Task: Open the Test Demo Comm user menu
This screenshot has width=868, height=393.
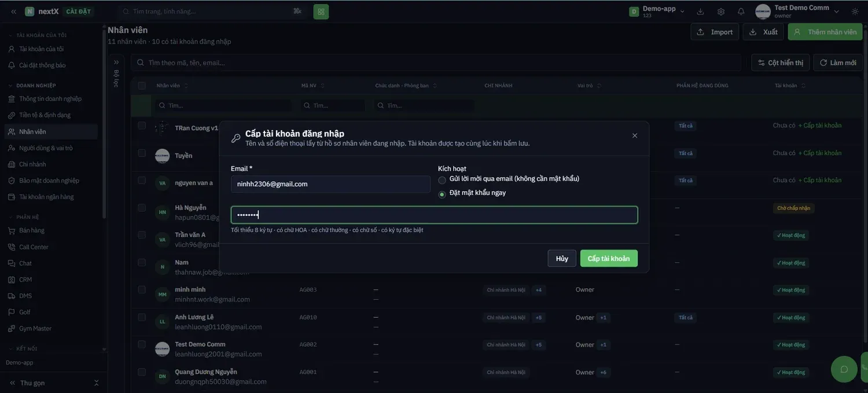Action: [797, 12]
